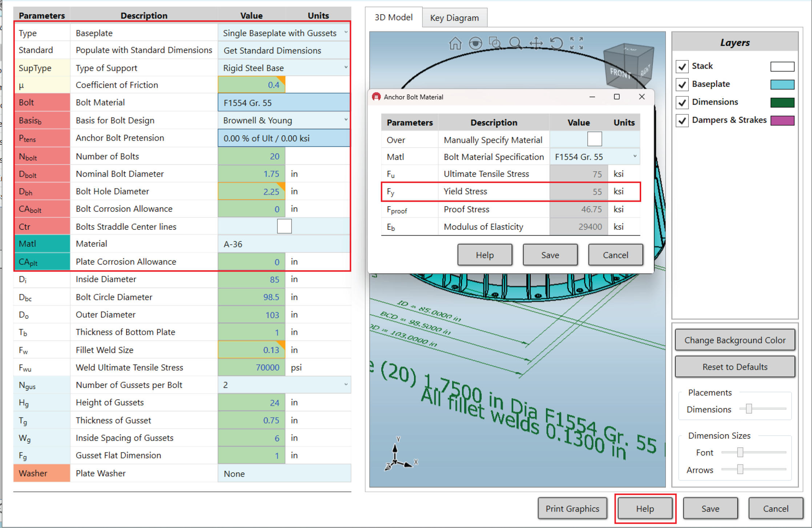Click Save in Anchor Bolt Material dialog

click(550, 255)
